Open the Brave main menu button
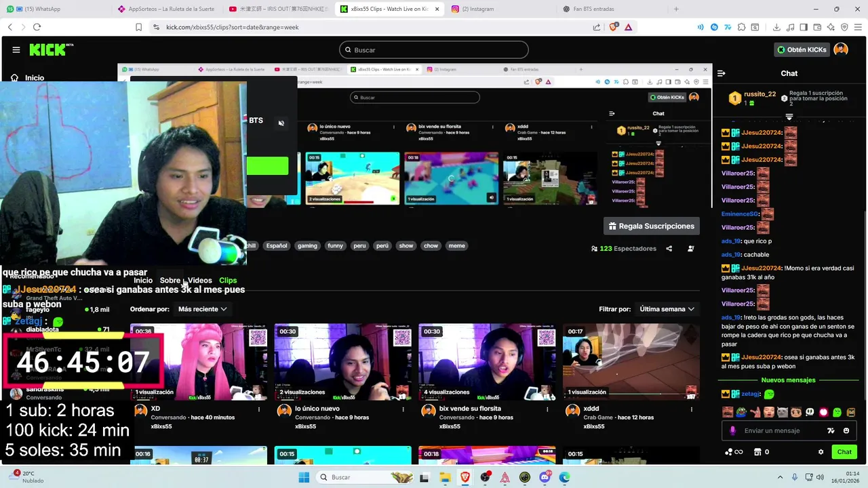This screenshot has height=488, width=868. (x=858, y=27)
